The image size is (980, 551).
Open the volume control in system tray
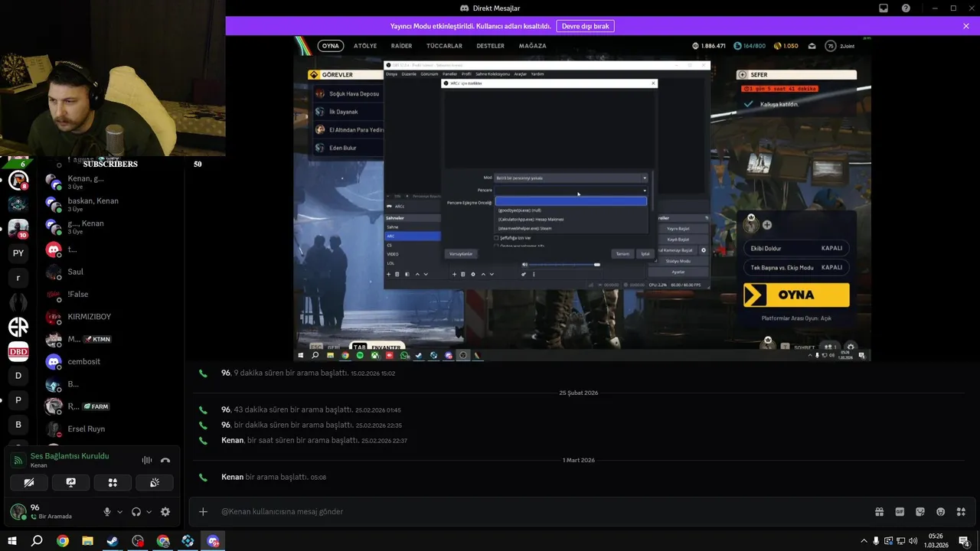913,541
